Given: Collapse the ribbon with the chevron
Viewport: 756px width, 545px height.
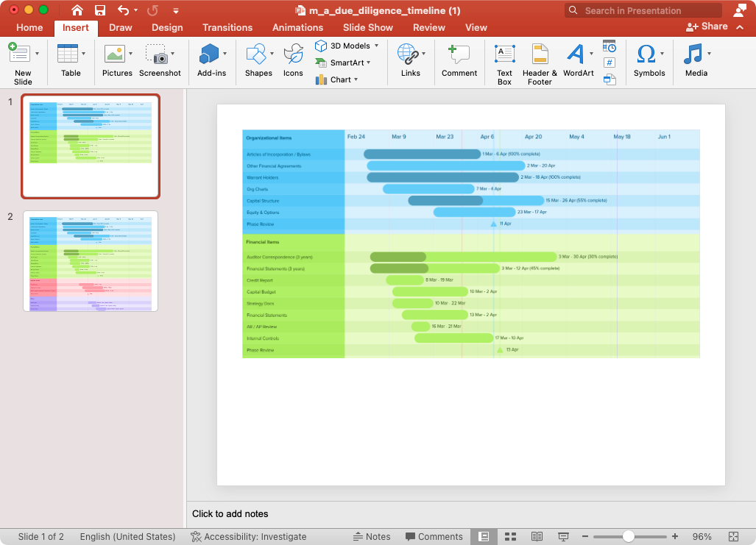Looking at the screenshot, I should [740, 27].
